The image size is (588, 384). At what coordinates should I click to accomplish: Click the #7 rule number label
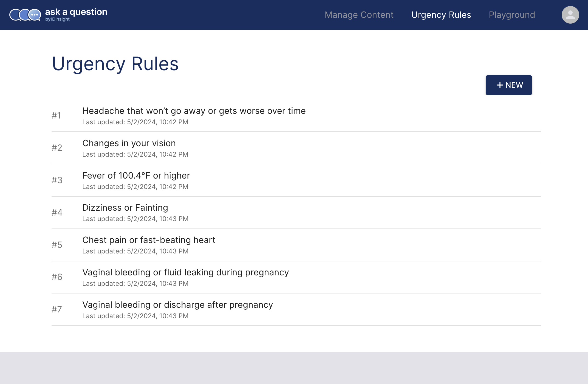click(57, 309)
